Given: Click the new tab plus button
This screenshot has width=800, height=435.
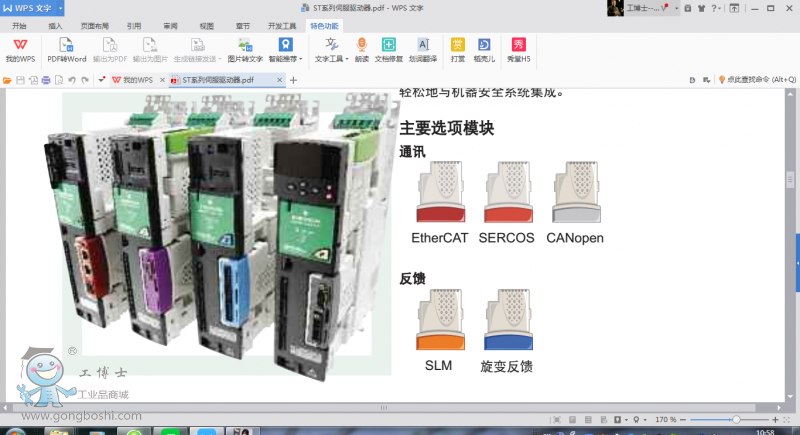Looking at the screenshot, I should point(294,79).
